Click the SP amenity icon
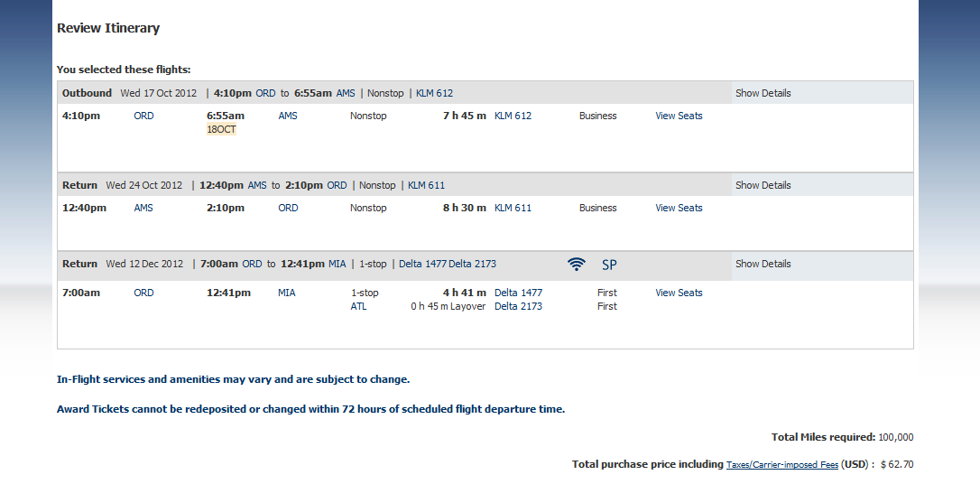 tap(609, 265)
